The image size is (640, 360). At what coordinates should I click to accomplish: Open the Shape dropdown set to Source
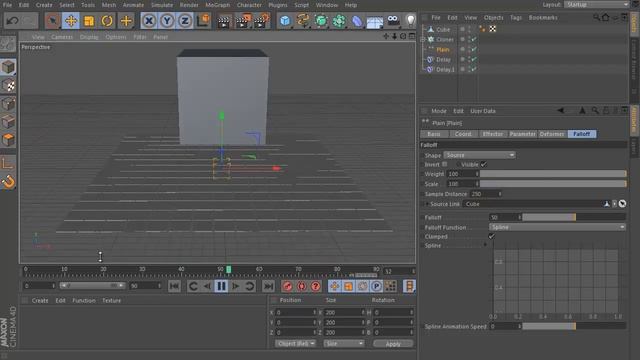(479, 155)
